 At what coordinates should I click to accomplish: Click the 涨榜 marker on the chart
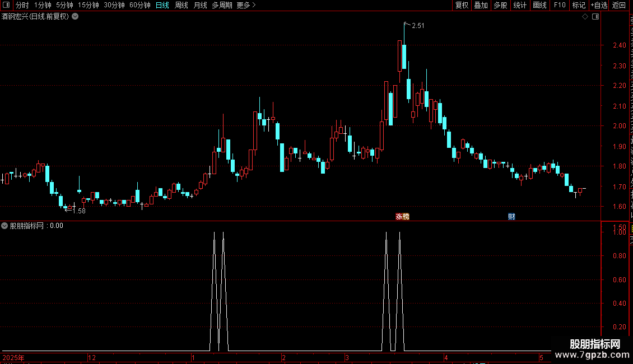coord(403,217)
